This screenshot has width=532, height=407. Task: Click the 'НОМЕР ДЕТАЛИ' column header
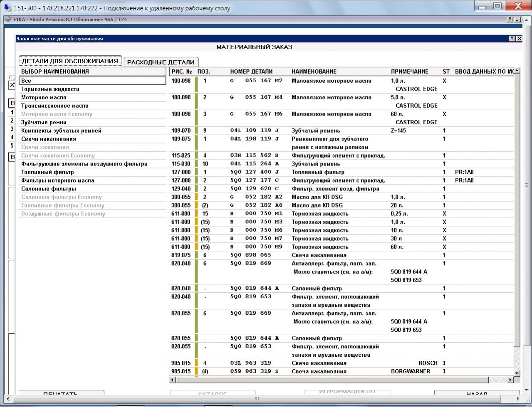tap(251, 72)
